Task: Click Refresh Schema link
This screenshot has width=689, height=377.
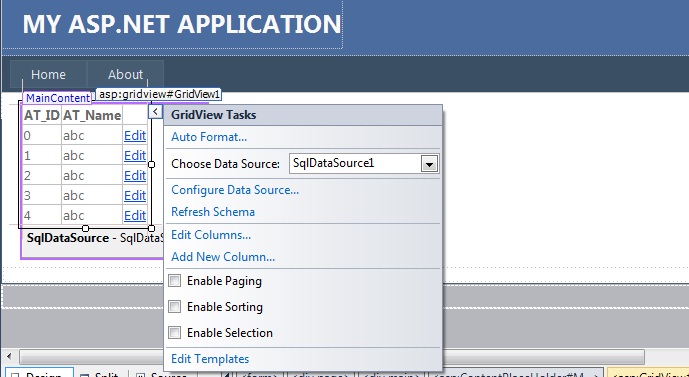Action: click(213, 212)
